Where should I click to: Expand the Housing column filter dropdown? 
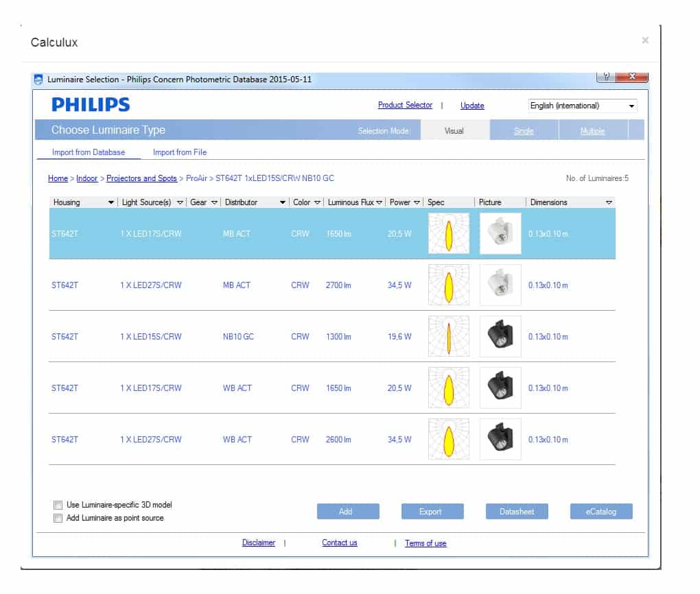coord(111,202)
